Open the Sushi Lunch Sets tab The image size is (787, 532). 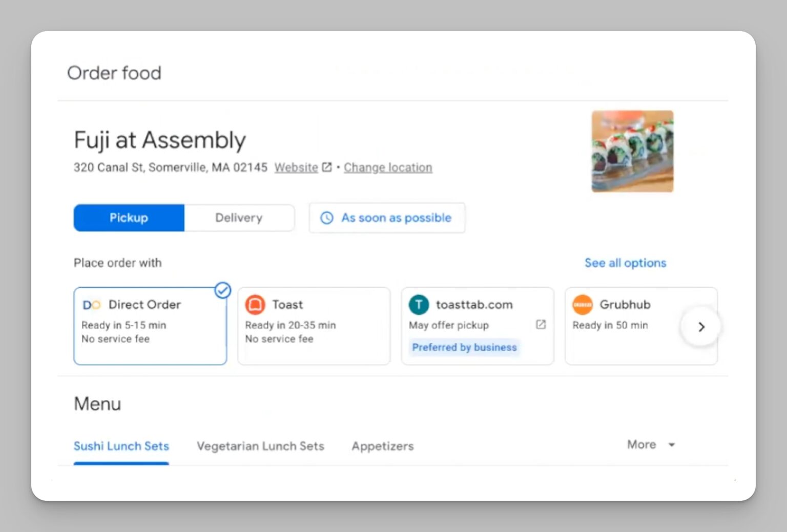click(121, 446)
